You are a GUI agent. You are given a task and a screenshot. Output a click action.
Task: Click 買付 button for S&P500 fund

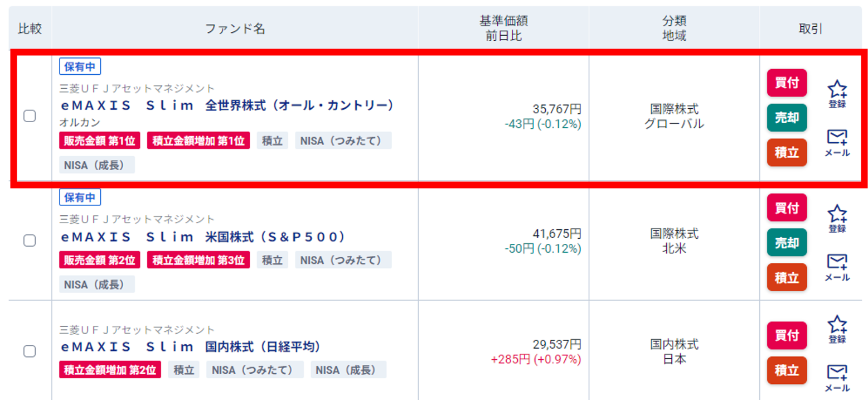[x=787, y=208]
